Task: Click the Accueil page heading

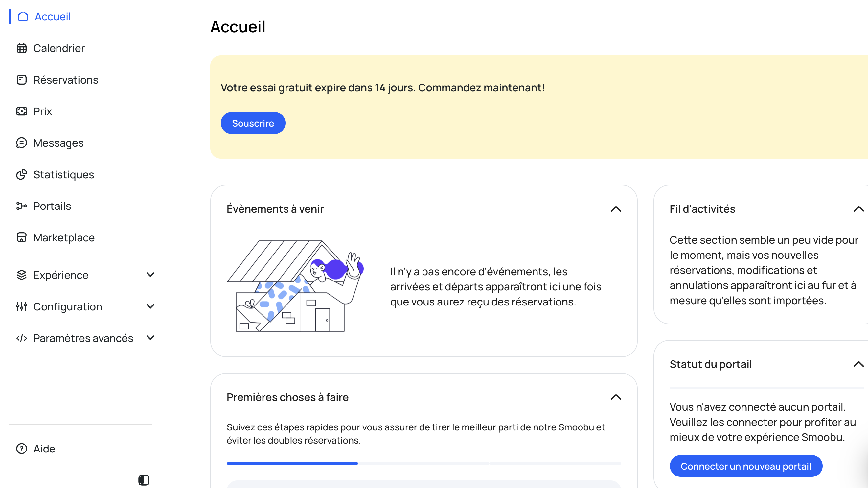Action: [238, 27]
